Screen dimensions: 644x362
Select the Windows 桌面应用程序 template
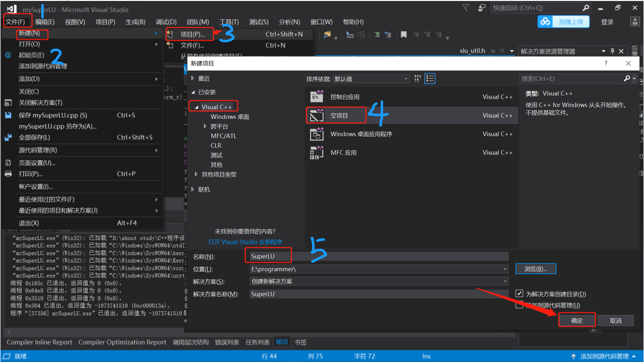coord(411,134)
